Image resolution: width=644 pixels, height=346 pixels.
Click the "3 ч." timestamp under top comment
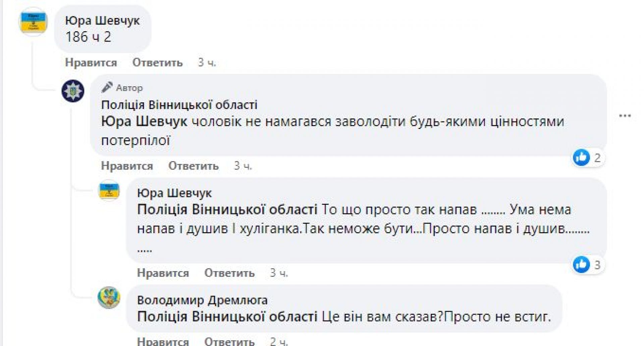(x=207, y=63)
